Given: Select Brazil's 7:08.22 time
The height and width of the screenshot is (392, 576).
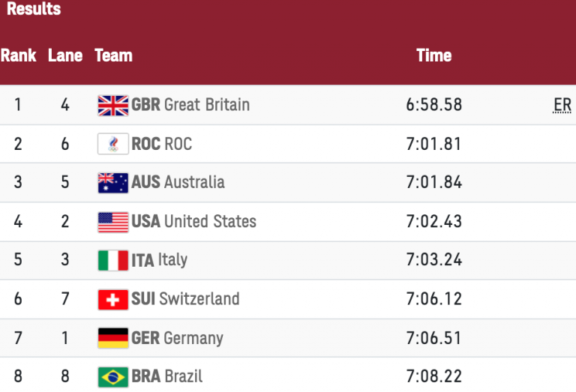Looking at the screenshot, I should coord(433,376).
